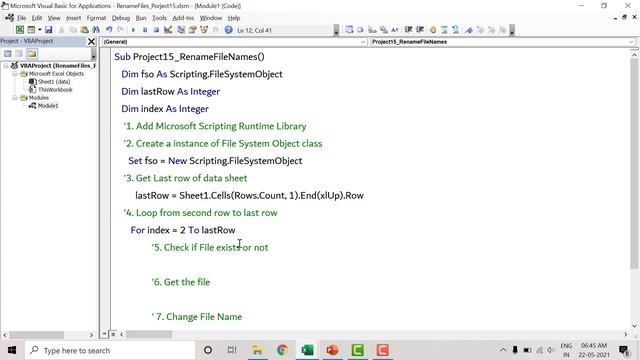
Task: Open Find with the binoculars icon
Action: (96, 30)
